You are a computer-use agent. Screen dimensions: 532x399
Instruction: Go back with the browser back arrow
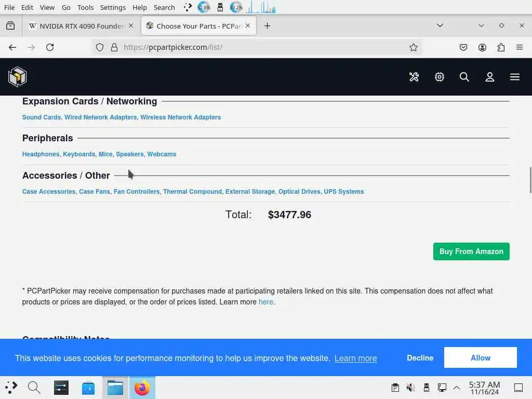(x=12, y=47)
